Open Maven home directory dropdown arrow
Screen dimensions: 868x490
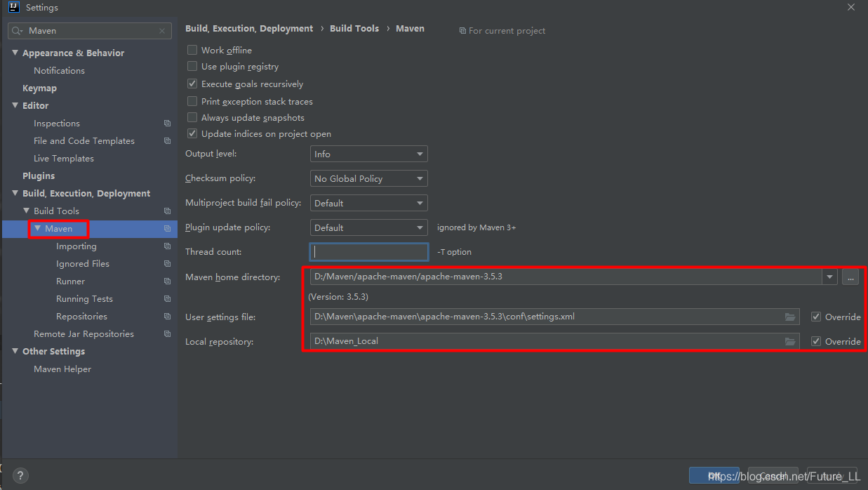click(830, 277)
